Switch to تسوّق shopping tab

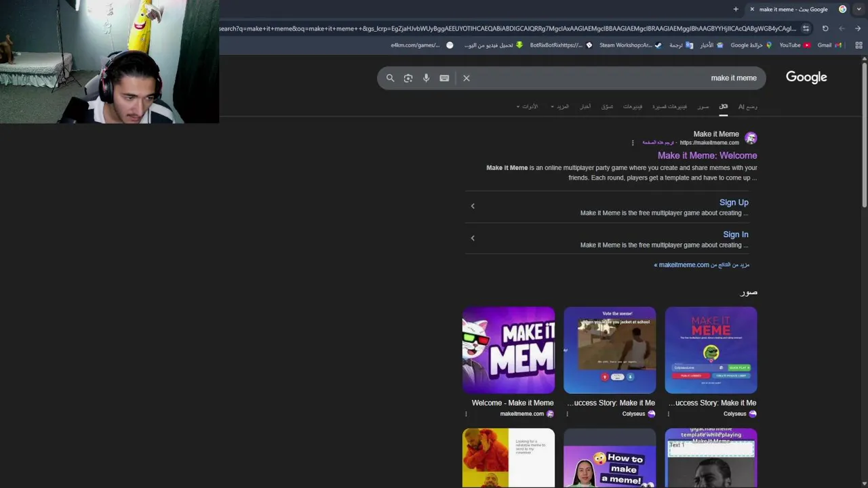[607, 106]
